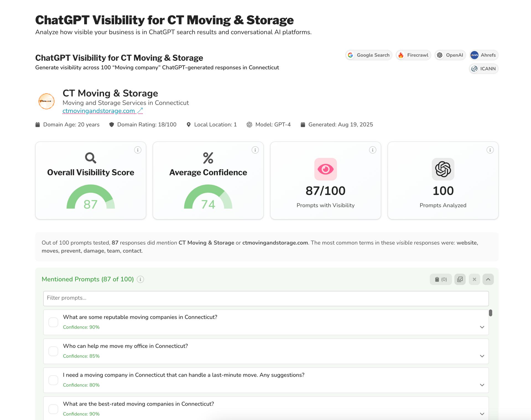Click info icon beside Mentioned Prompts heading
The height and width of the screenshot is (420, 531).
[140, 279]
